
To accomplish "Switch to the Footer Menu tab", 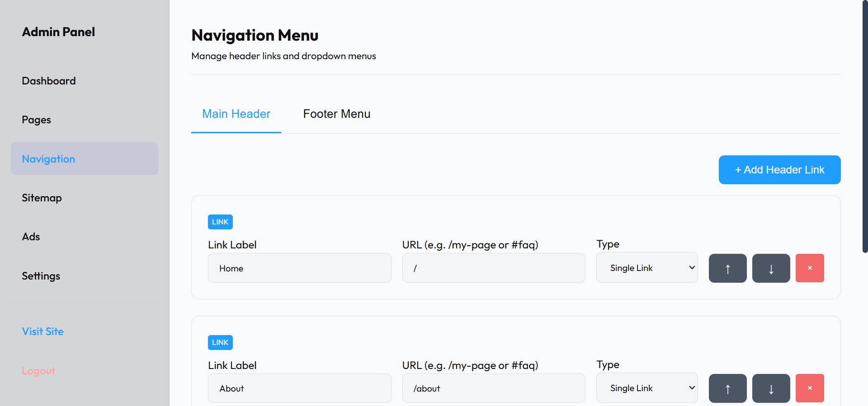I will [x=336, y=114].
